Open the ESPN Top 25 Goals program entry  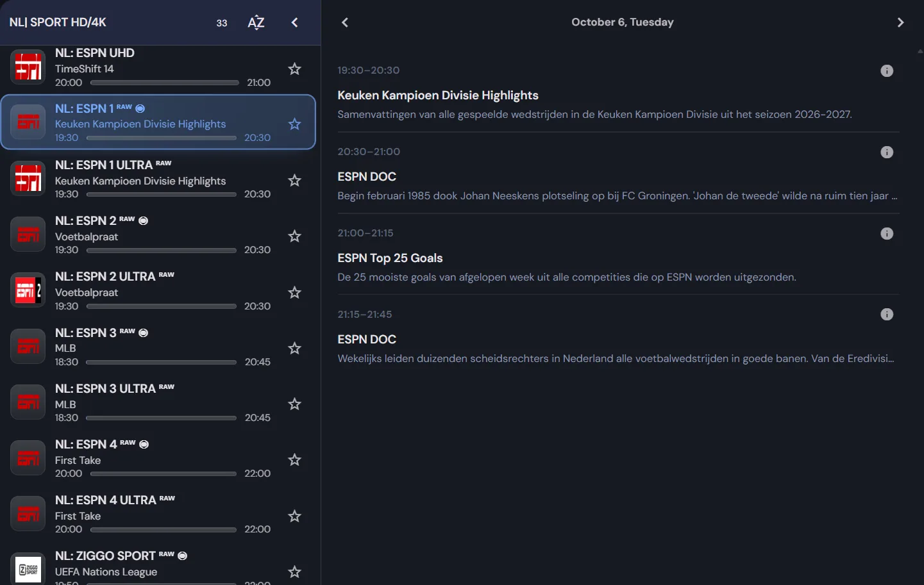pos(619,254)
